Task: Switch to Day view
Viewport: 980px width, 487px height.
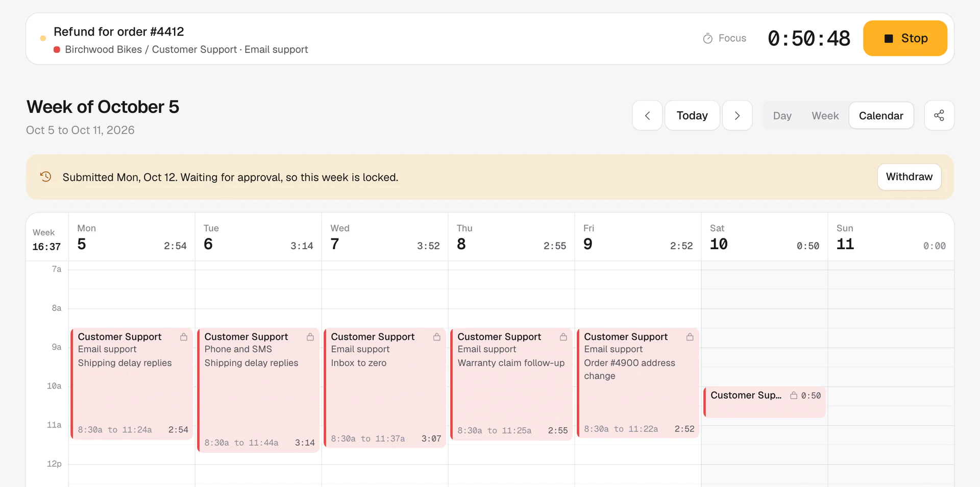Action: pyautogui.click(x=782, y=115)
